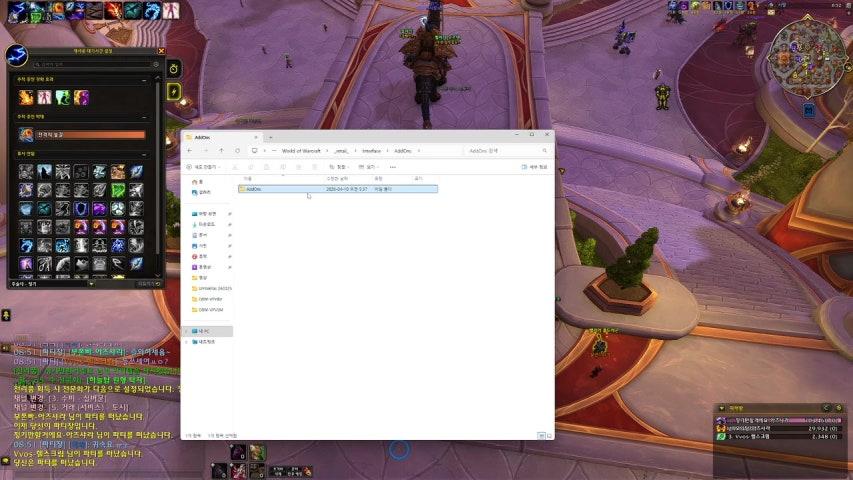Open Downloads in Explorer quick access

205,224
